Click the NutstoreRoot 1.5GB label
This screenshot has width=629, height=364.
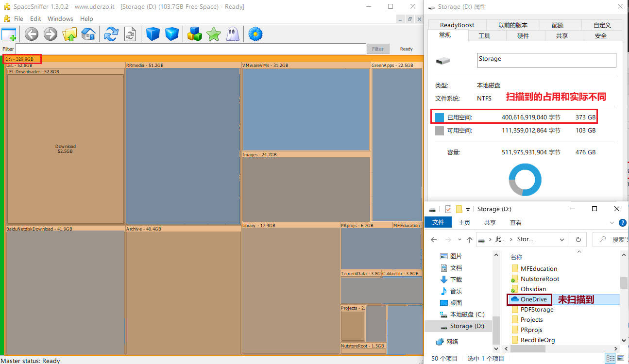coord(362,346)
